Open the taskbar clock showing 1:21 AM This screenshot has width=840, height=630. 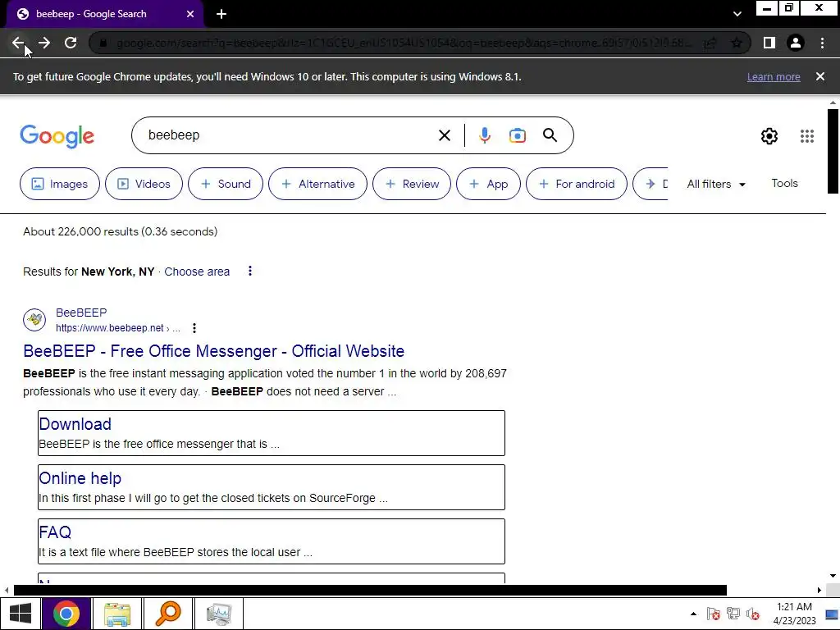pyautogui.click(x=794, y=614)
